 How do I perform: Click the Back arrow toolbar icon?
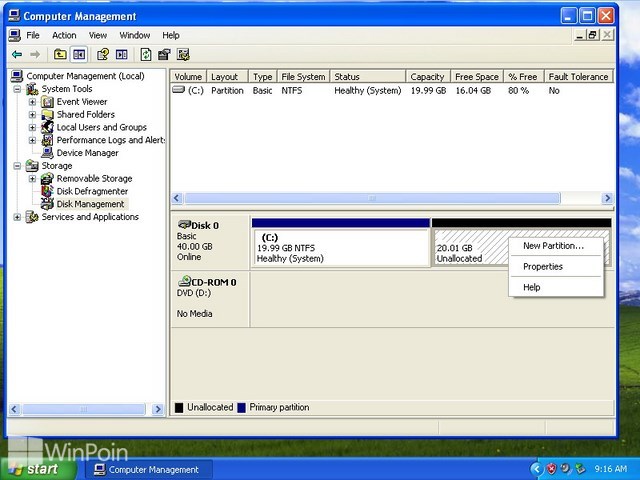pos(17,54)
